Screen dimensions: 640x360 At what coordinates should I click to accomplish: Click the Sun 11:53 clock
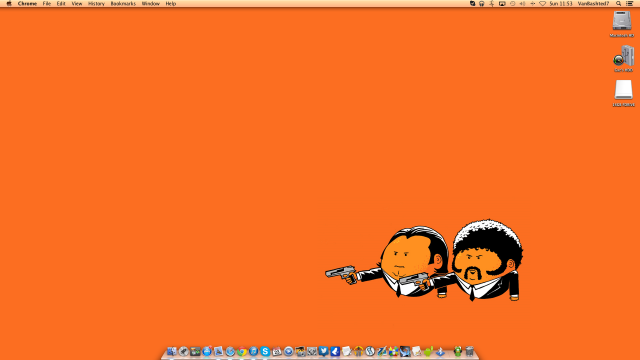tap(561, 4)
